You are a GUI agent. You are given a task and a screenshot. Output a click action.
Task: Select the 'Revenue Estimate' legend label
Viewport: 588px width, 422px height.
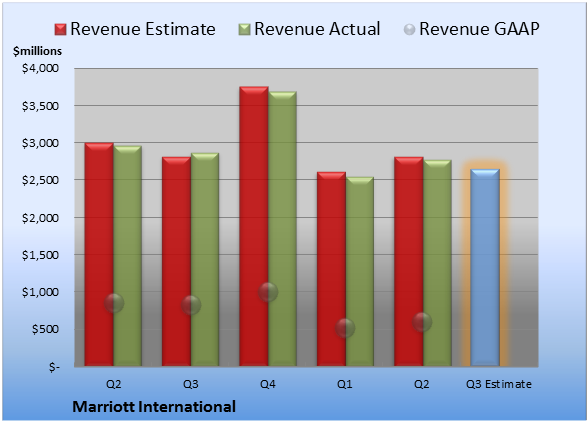(x=143, y=29)
